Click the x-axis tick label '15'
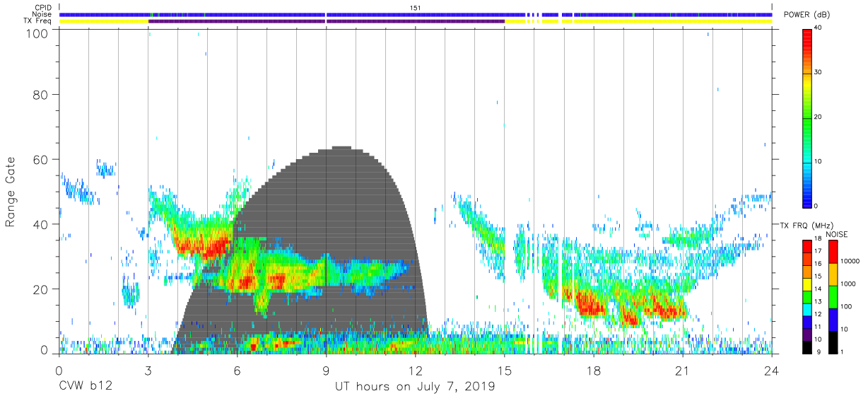Viewport: 868px width, 401px height. click(504, 369)
